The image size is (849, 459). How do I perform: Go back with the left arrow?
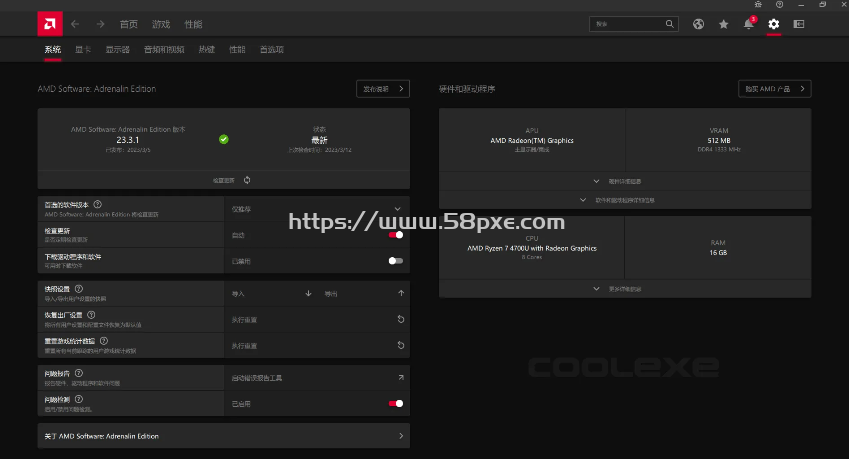[75, 24]
